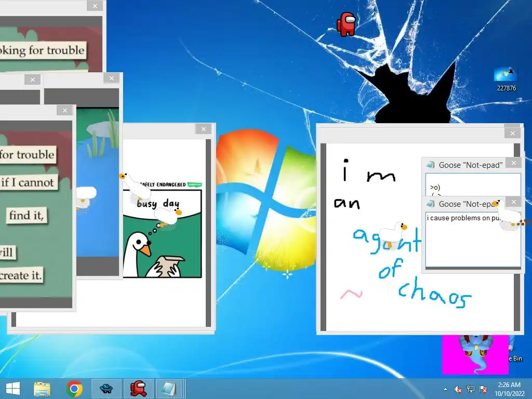Select the notepad app on the taskbar
Screen dimensions: 532x399
pyautogui.click(x=169, y=389)
